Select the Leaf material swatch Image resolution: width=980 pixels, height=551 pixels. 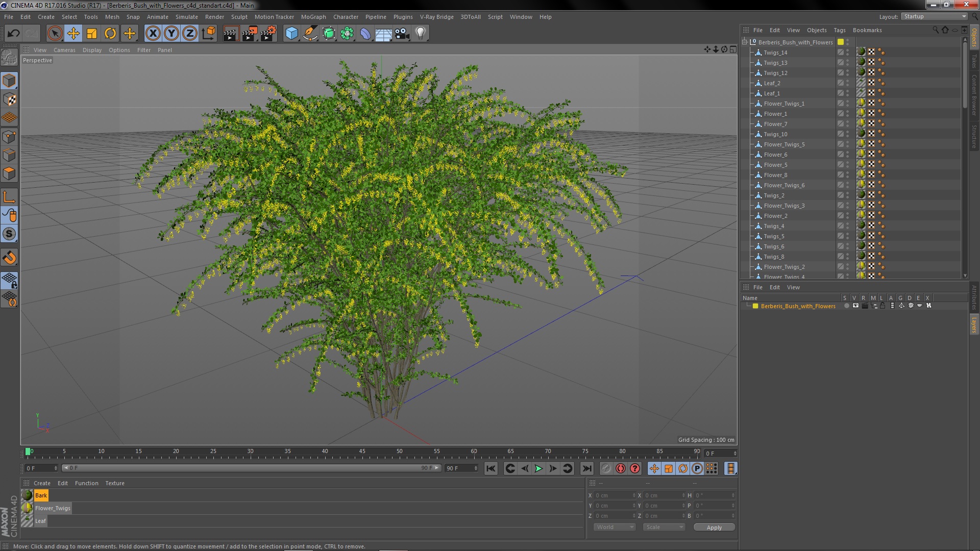pyautogui.click(x=27, y=521)
